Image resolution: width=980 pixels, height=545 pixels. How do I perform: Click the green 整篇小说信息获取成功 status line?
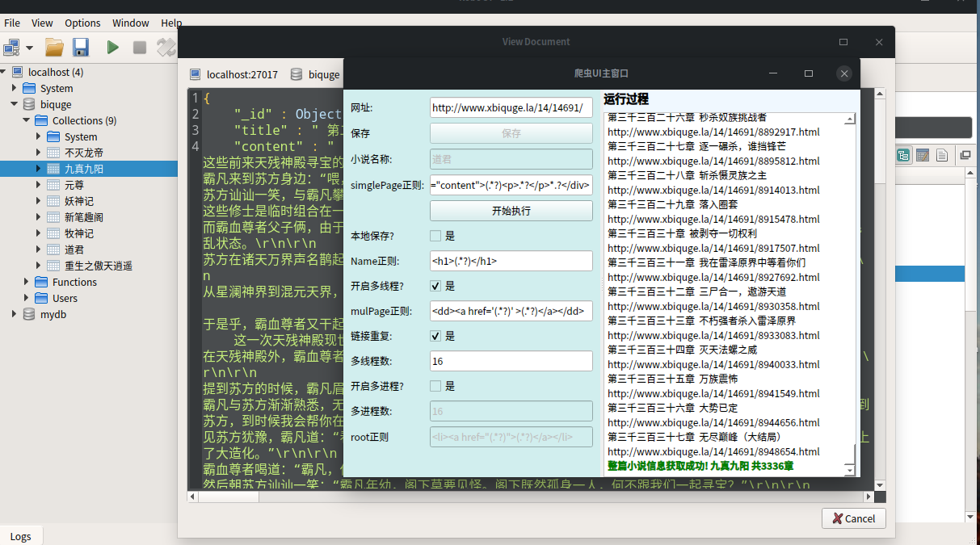pyautogui.click(x=700, y=466)
